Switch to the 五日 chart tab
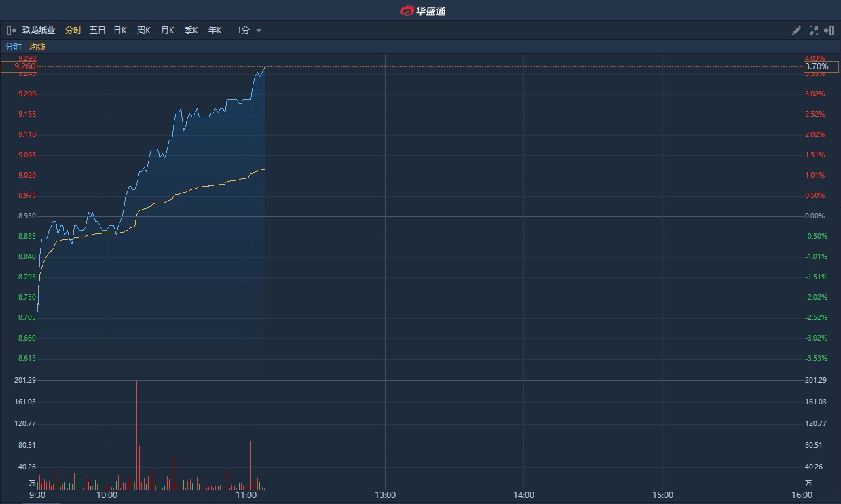The width and height of the screenshot is (841, 504). click(x=98, y=31)
